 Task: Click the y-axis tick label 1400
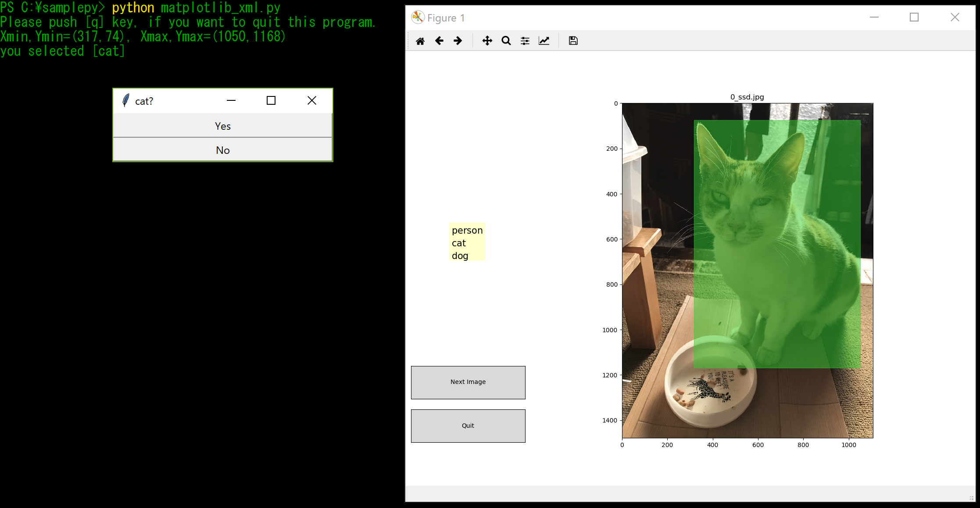(610, 420)
